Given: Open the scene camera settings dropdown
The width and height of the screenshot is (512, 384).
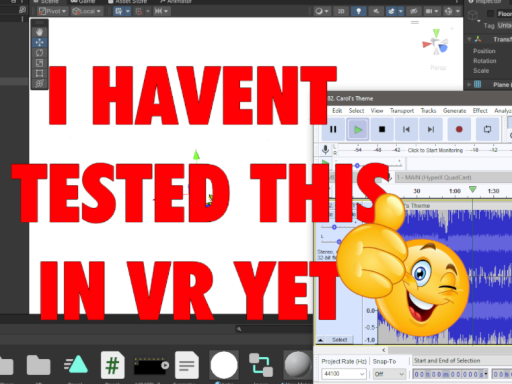Looking at the screenshot, I should click(432, 11).
